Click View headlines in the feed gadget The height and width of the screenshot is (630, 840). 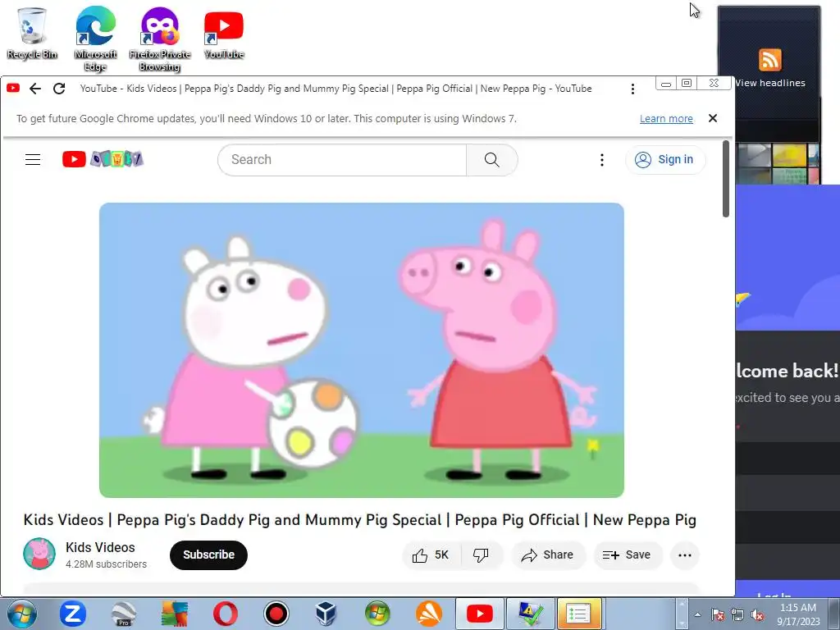tap(769, 83)
